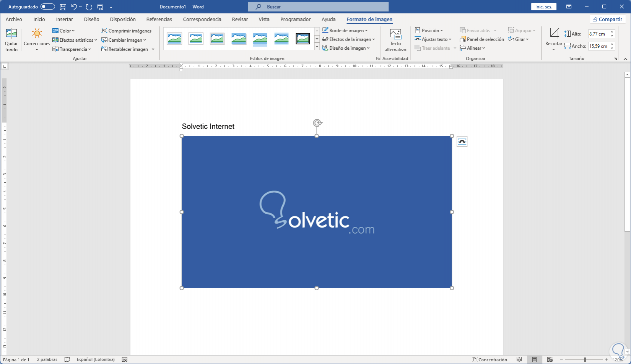Open the Transparencia dropdown
The image size is (631, 364).
(72, 49)
